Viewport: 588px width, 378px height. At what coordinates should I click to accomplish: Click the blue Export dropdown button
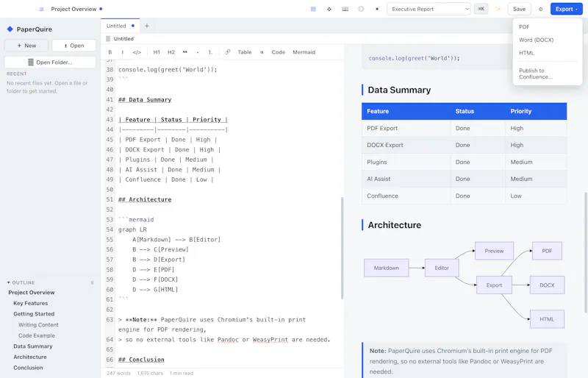point(566,9)
